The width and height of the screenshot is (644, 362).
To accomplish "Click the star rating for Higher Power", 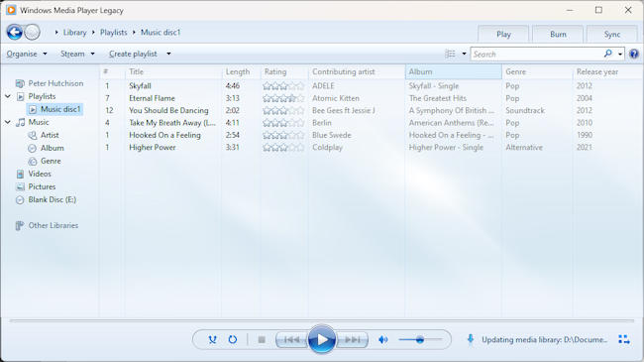I will point(283,148).
